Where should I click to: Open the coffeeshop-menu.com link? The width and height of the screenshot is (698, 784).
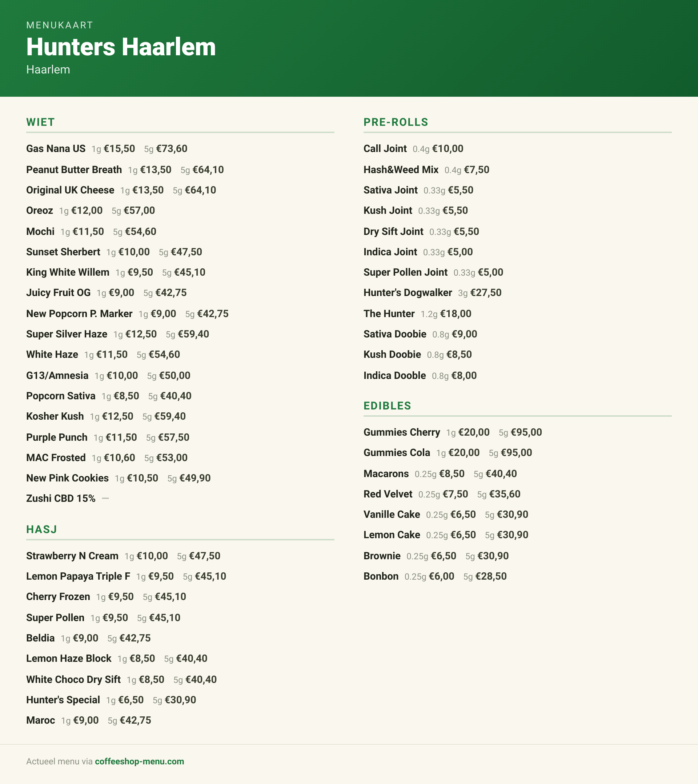139,761
